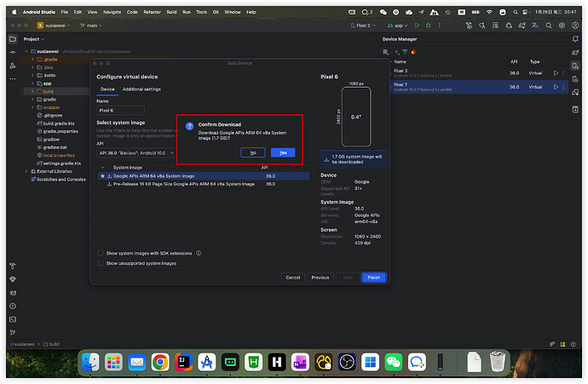
Task: Launch Pixel 3 emulator play icon
Action: (x=556, y=73)
